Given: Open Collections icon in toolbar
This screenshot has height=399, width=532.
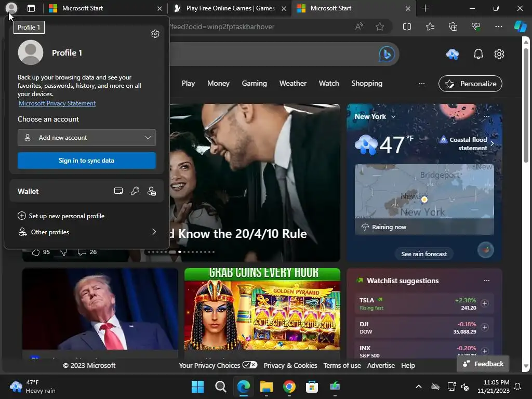Looking at the screenshot, I should 453,26.
